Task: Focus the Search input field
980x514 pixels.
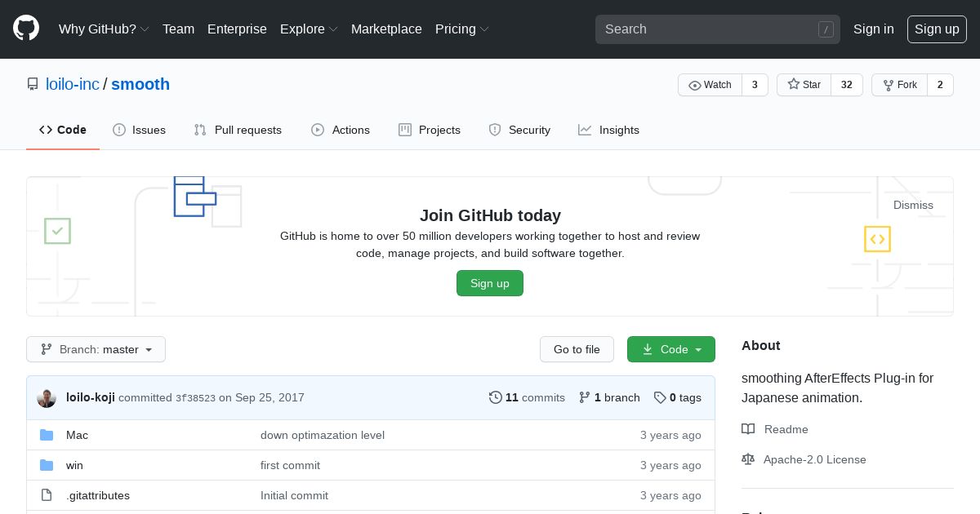Action: click(x=717, y=29)
